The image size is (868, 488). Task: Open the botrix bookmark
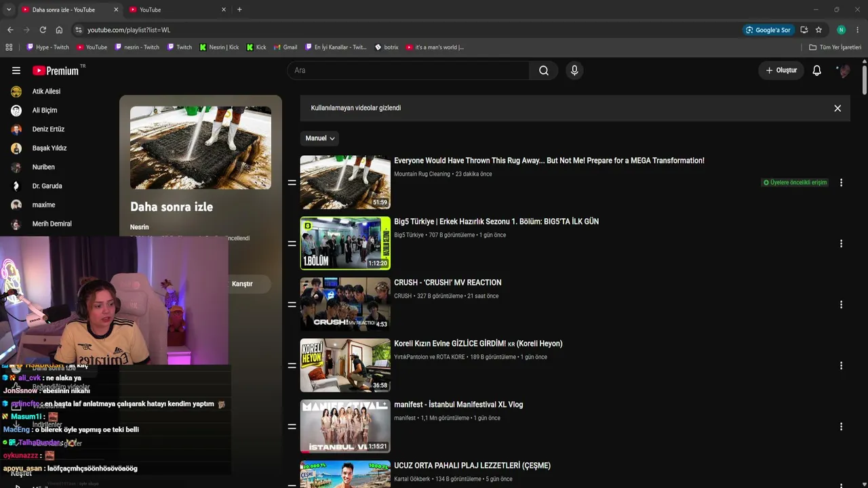387,47
